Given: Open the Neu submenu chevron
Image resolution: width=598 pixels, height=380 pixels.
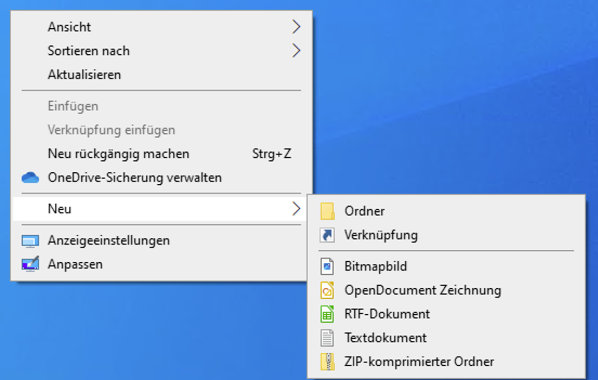Looking at the screenshot, I should click(296, 209).
